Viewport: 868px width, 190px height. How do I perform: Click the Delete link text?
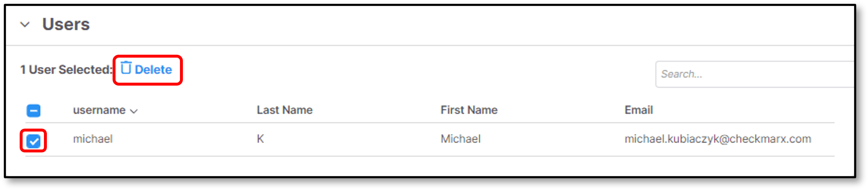tap(153, 70)
